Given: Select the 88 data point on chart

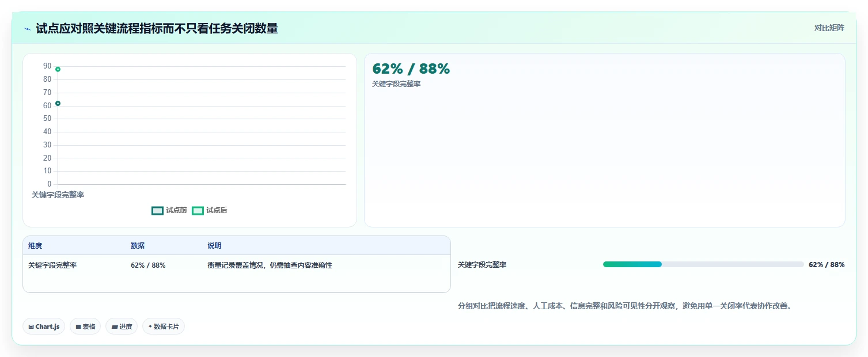Looking at the screenshot, I should [58, 69].
